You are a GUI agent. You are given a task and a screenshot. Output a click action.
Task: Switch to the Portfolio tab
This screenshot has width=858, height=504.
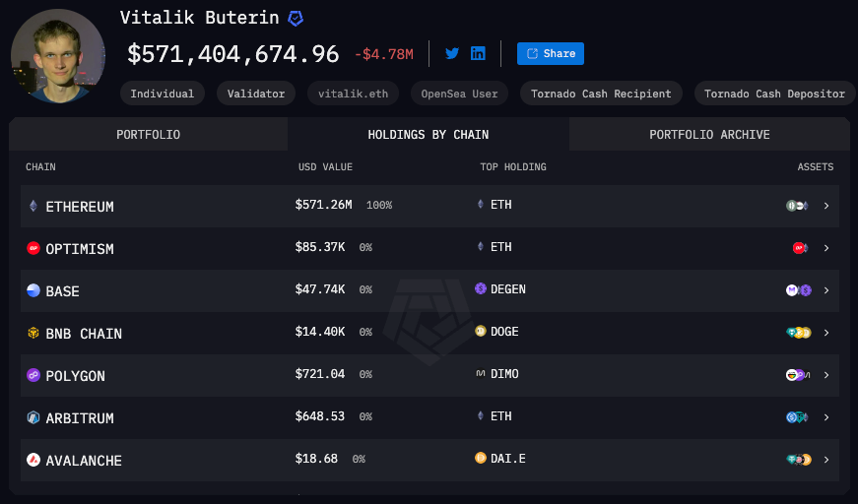148,135
